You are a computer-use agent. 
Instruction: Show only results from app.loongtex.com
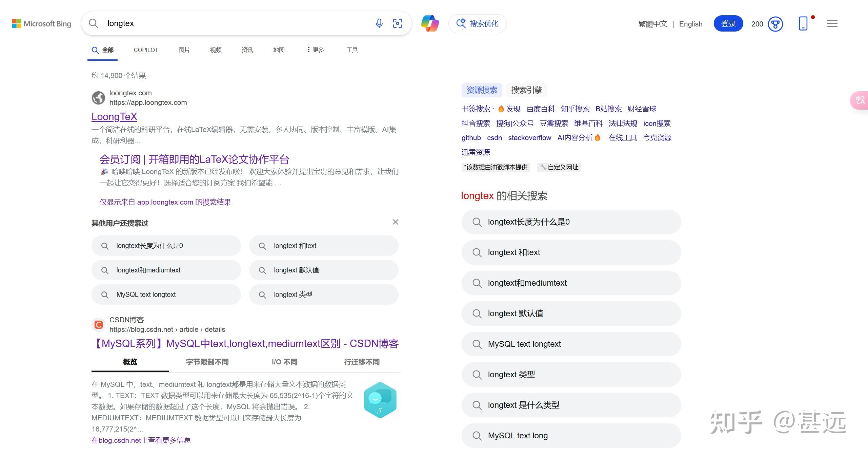coord(165,202)
